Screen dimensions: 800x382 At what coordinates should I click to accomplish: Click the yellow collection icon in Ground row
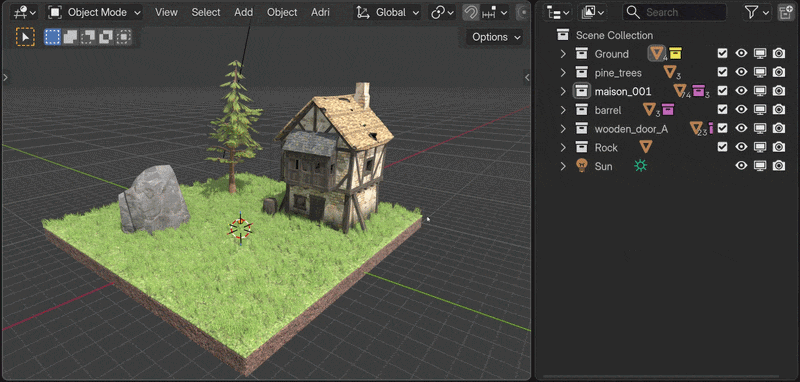676,53
